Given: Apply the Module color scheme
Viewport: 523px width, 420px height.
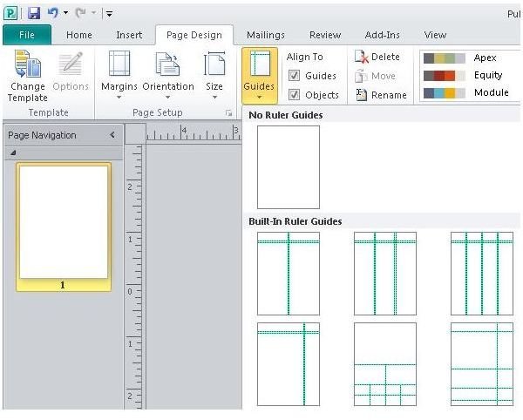Looking at the screenshot, I should [x=466, y=92].
